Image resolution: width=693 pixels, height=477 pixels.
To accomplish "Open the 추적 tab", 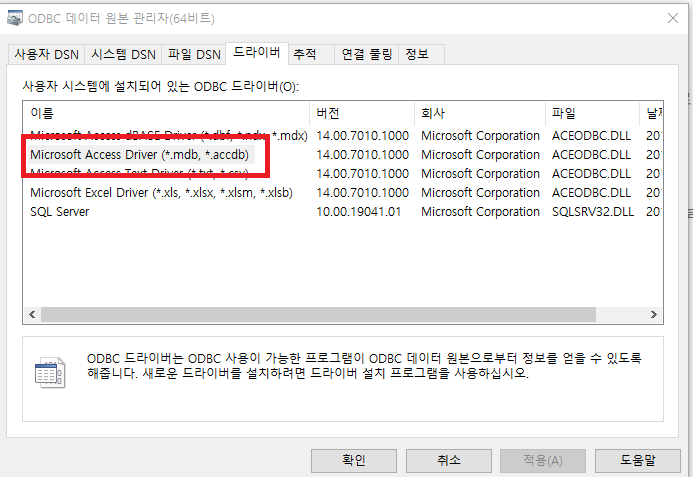I will [x=311, y=54].
